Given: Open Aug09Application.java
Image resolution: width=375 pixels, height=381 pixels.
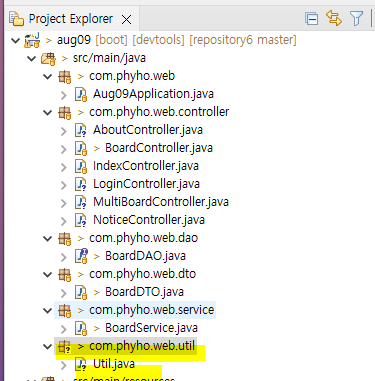Looking at the screenshot, I should pyautogui.click(x=153, y=94).
